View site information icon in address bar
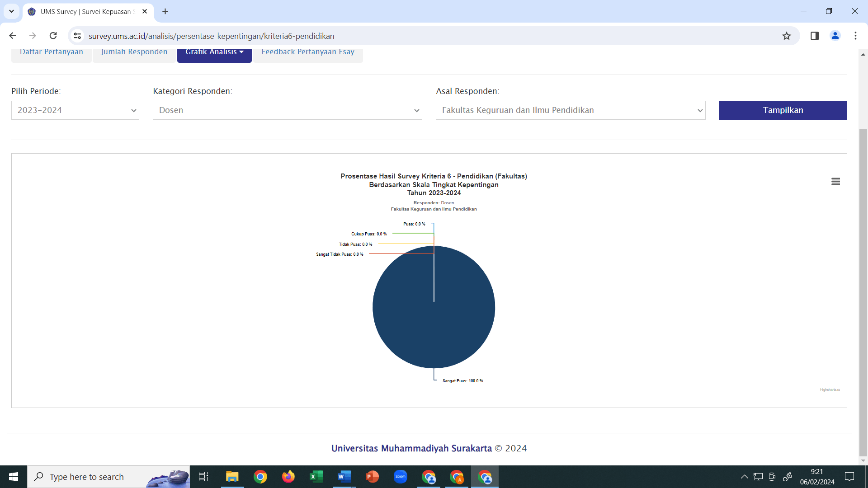 coord(77,36)
